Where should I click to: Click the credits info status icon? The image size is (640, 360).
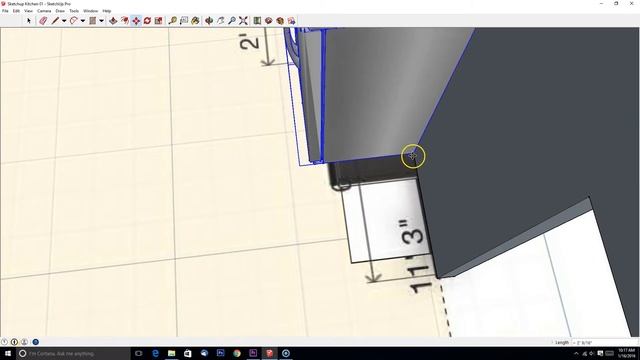[14, 342]
